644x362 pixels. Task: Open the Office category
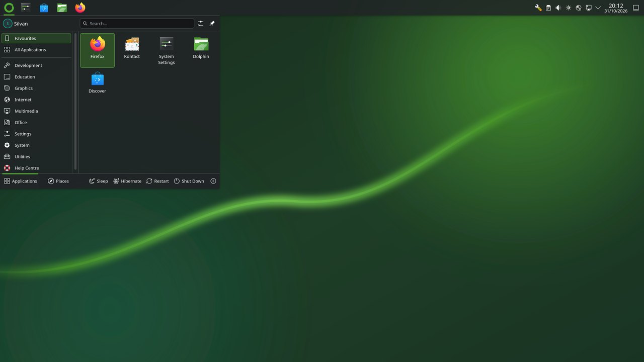(36, 122)
